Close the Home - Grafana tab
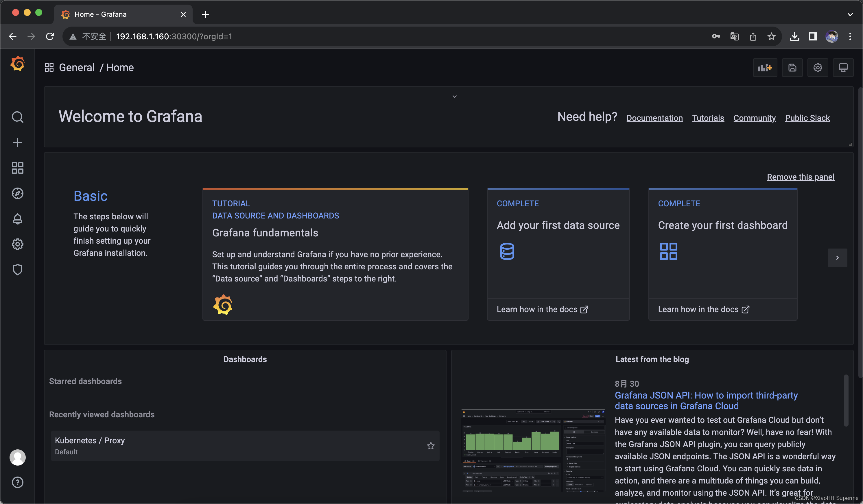 coord(183,14)
